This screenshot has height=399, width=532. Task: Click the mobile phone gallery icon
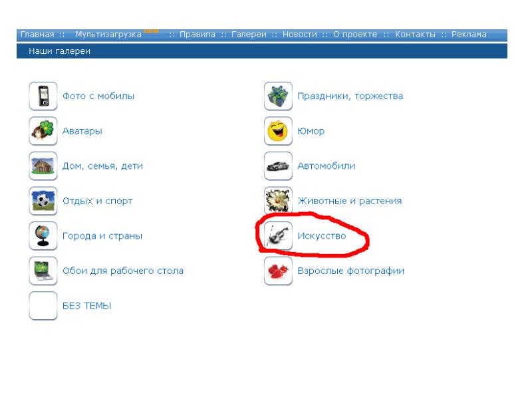coord(43,96)
